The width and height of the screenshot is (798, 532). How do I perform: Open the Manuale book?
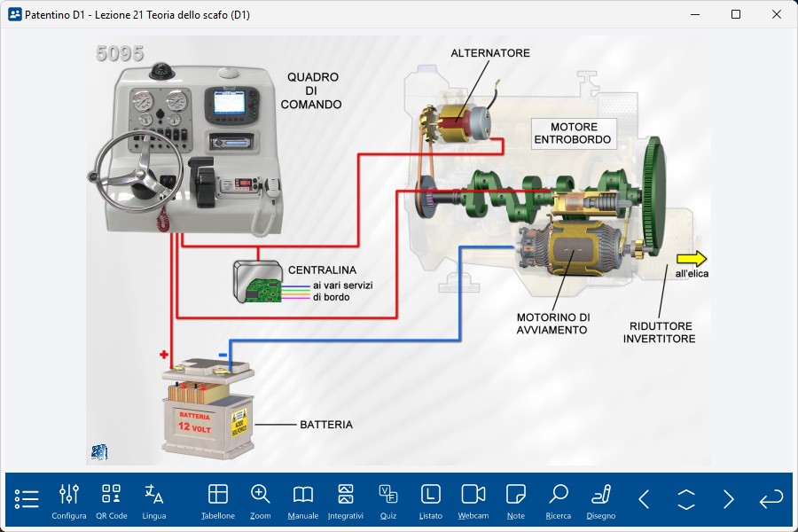coord(303,499)
